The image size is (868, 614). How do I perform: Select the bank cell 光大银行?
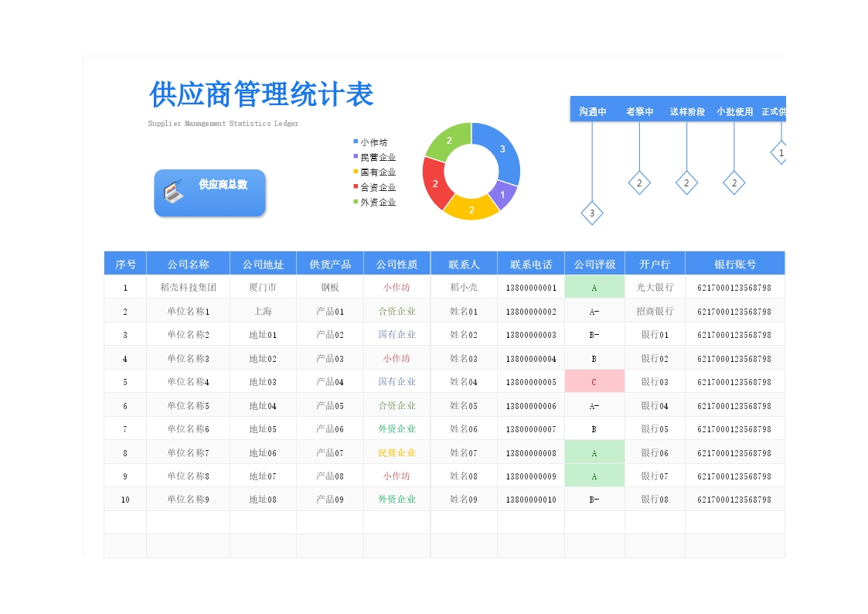coord(655,288)
